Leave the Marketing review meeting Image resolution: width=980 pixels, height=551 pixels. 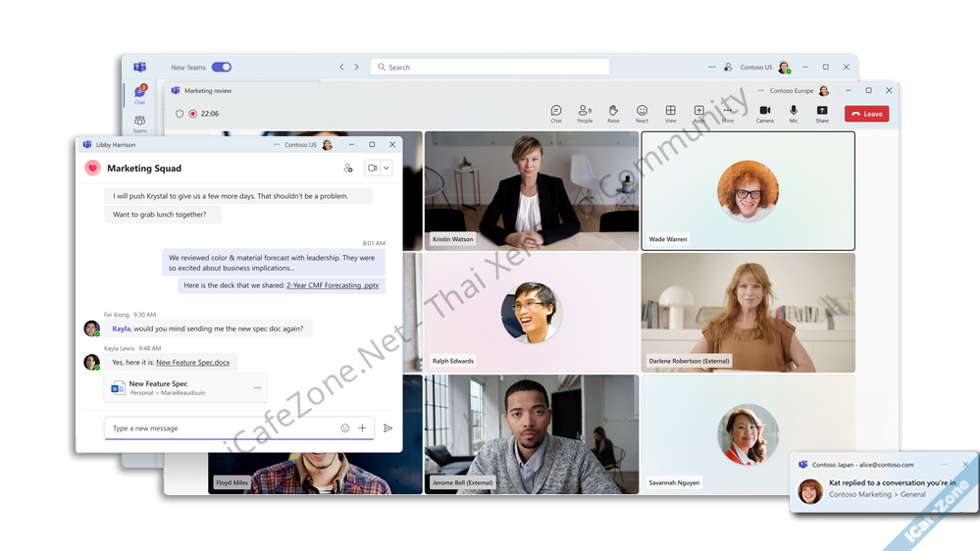(x=866, y=114)
